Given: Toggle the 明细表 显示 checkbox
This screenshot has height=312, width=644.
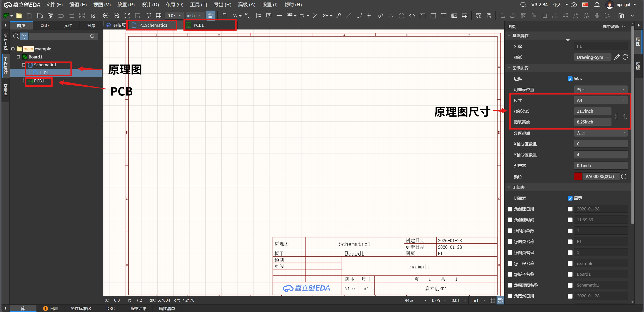Looking at the screenshot, I should click(x=570, y=198).
